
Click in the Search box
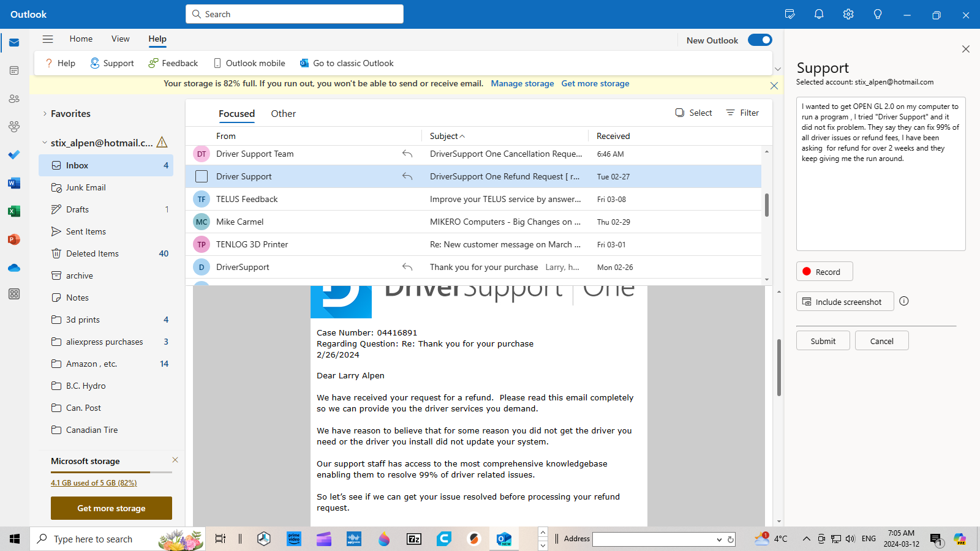click(x=295, y=14)
